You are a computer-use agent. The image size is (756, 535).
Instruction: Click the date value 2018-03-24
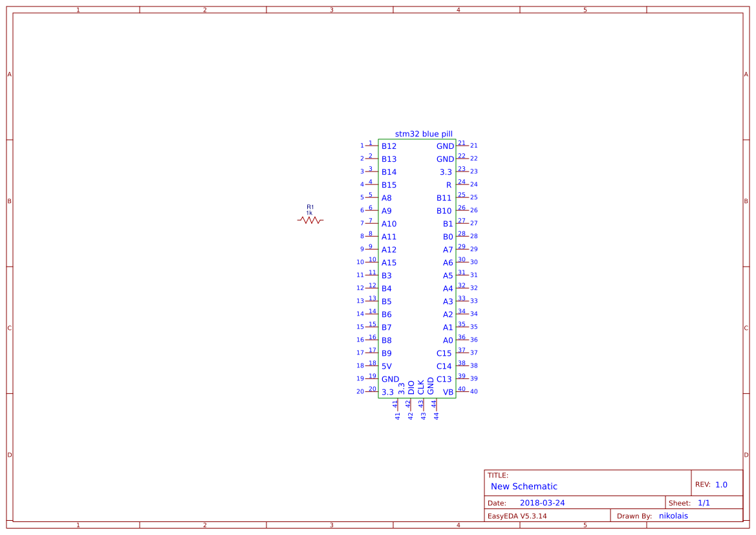point(543,503)
